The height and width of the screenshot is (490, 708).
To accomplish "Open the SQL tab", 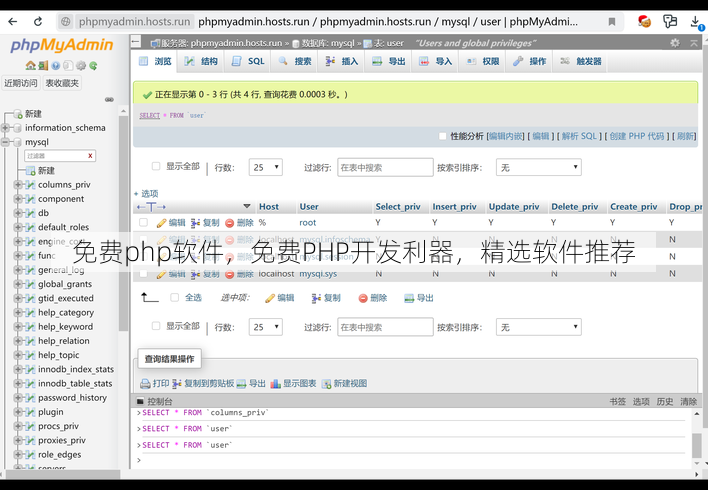I will click(248, 61).
